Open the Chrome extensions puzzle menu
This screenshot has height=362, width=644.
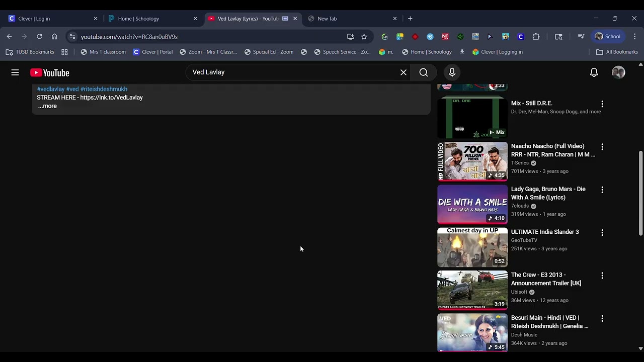[x=536, y=36]
